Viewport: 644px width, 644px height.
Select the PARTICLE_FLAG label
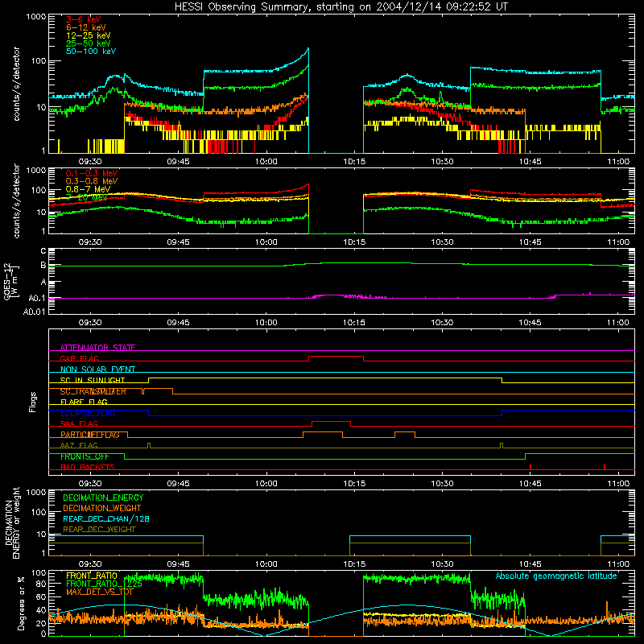point(90,435)
